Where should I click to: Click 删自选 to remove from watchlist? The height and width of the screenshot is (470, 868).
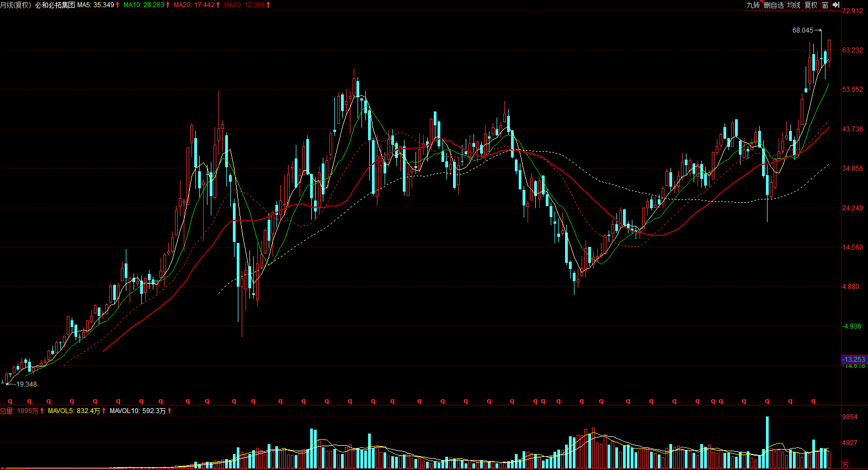pos(774,5)
